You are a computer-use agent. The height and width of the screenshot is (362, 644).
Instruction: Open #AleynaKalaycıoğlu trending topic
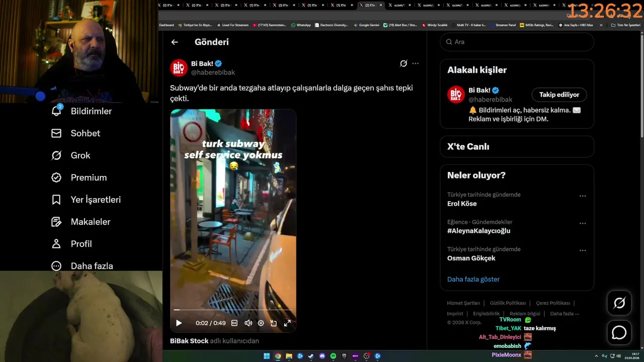pyautogui.click(x=478, y=231)
